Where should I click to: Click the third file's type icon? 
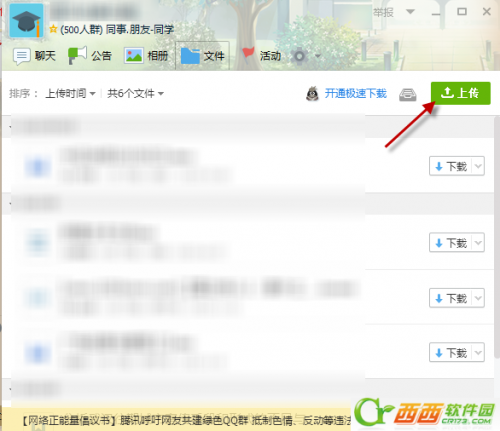[x=38, y=297]
